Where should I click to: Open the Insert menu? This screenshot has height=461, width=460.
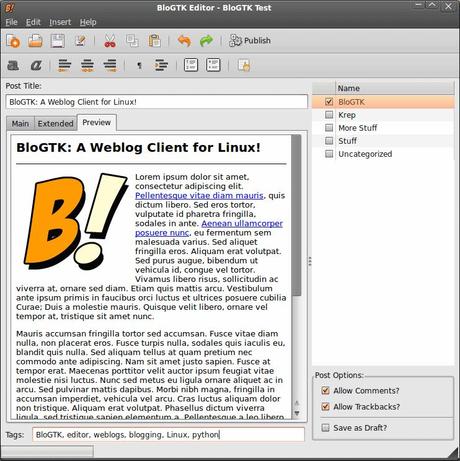pyautogui.click(x=60, y=22)
